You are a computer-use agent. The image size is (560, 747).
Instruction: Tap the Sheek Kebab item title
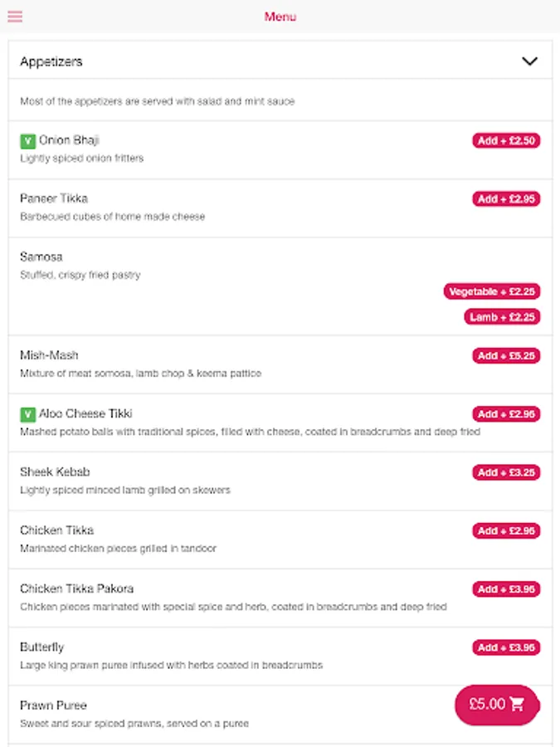(x=55, y=472)
